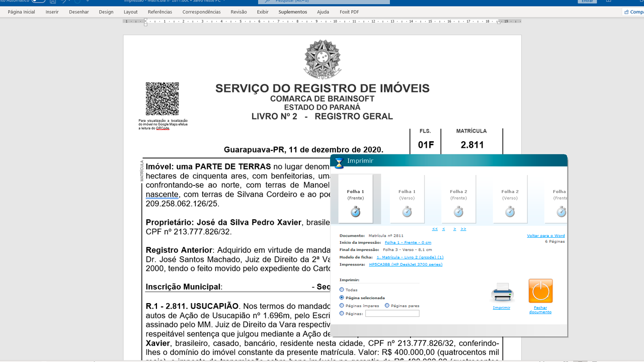Click the Matrícula nº 2811 document name

[386, 235]
